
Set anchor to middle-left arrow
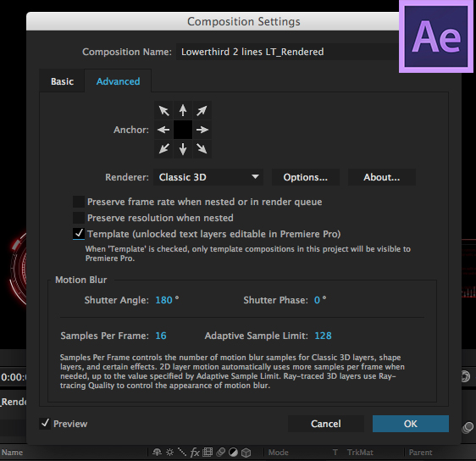164,130
